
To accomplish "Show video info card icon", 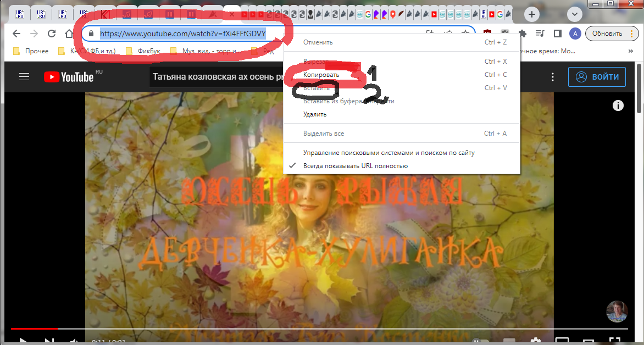I will tap(618, 105).
